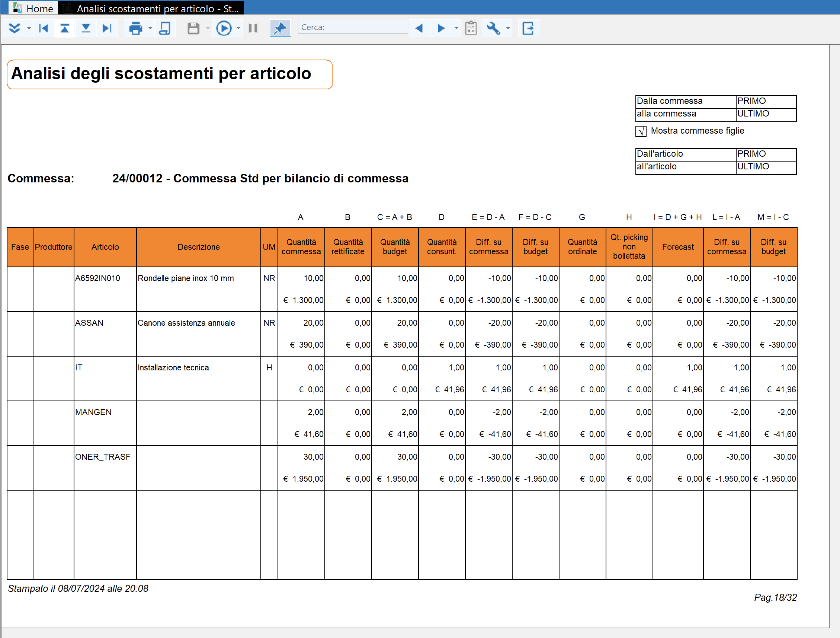Click the double-chevron expand icon in toolbar

coord(15,28)
